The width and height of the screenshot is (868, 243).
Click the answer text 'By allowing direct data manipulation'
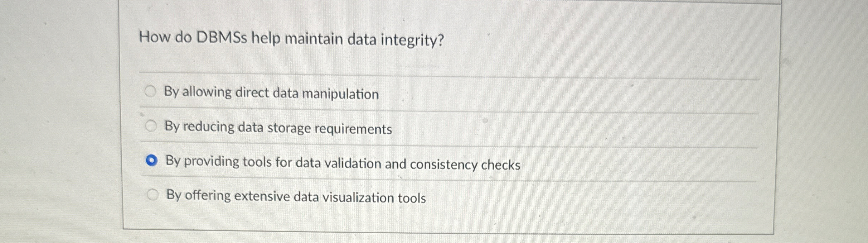point(271,93)
